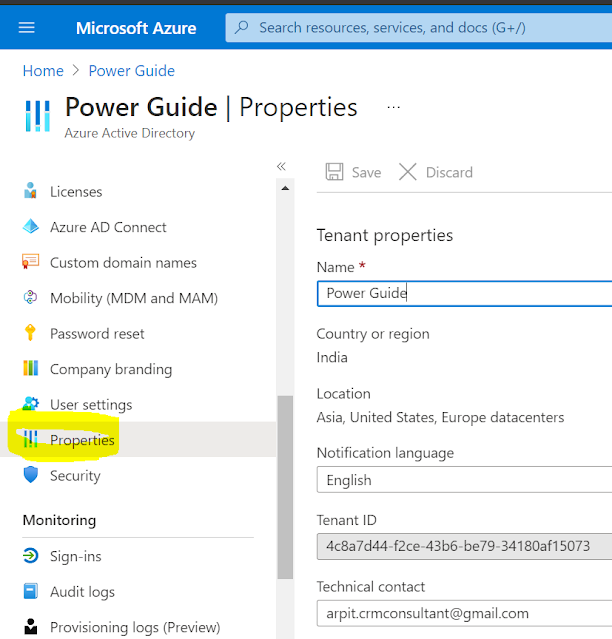Click the Power Guide breadcrumb link

click(132, 71)
